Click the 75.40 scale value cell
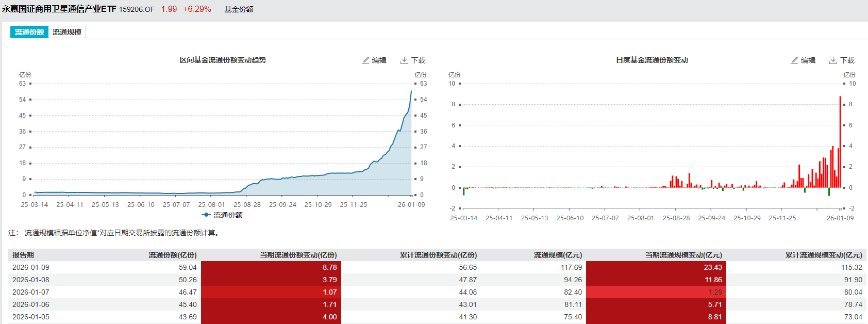 573,317
